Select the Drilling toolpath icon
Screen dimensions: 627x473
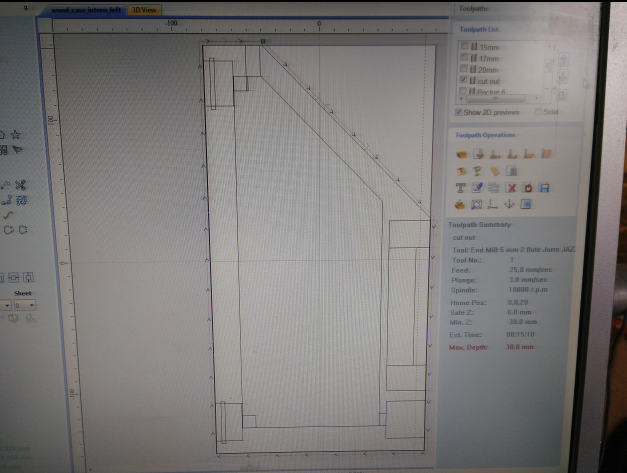point(529,154)
